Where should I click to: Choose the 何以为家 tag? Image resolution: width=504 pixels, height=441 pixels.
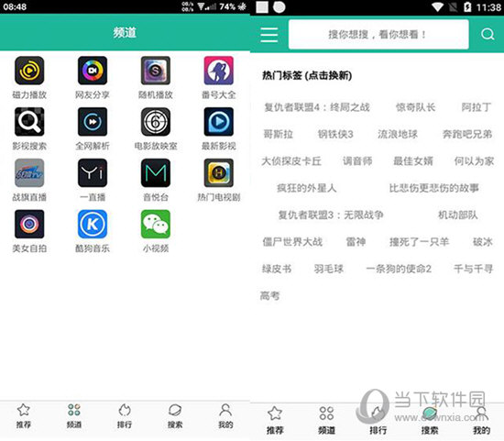tap(474, 160)
